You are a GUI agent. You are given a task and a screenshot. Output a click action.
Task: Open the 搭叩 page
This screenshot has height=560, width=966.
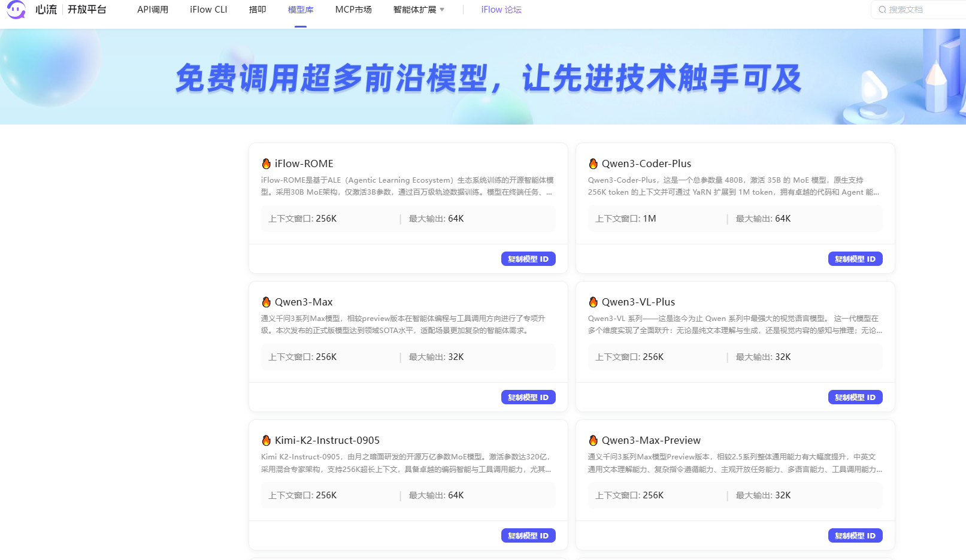pyautogui.click(x=257, y=10)
